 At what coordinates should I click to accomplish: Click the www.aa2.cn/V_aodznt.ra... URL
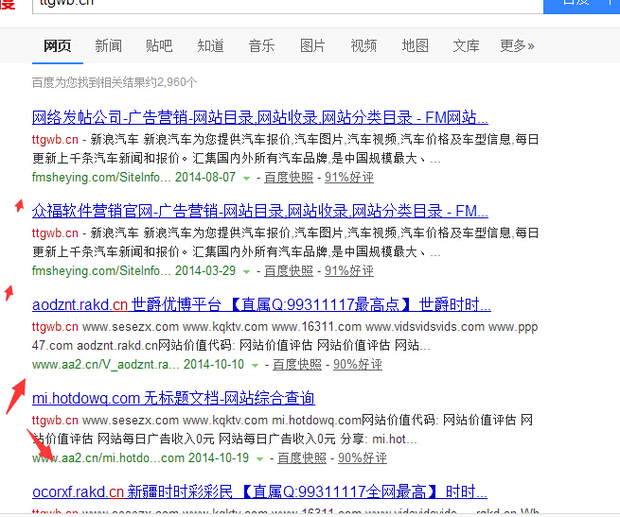pyautogui.click(x=106, y=364)
